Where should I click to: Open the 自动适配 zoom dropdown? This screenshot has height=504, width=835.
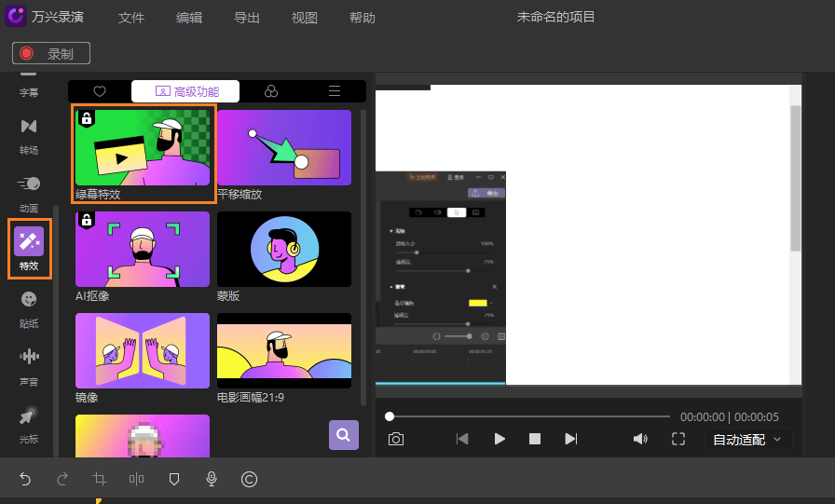pos(747,440)
